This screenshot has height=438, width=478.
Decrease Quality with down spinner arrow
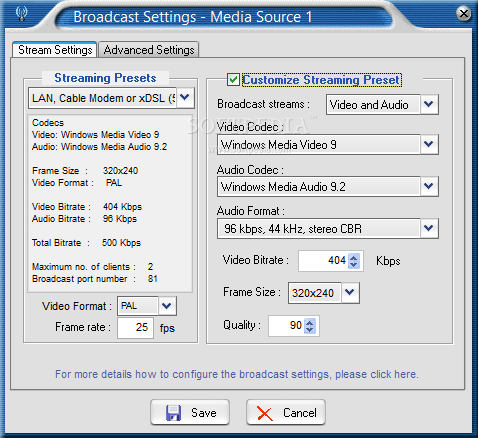tap(310, 330)
